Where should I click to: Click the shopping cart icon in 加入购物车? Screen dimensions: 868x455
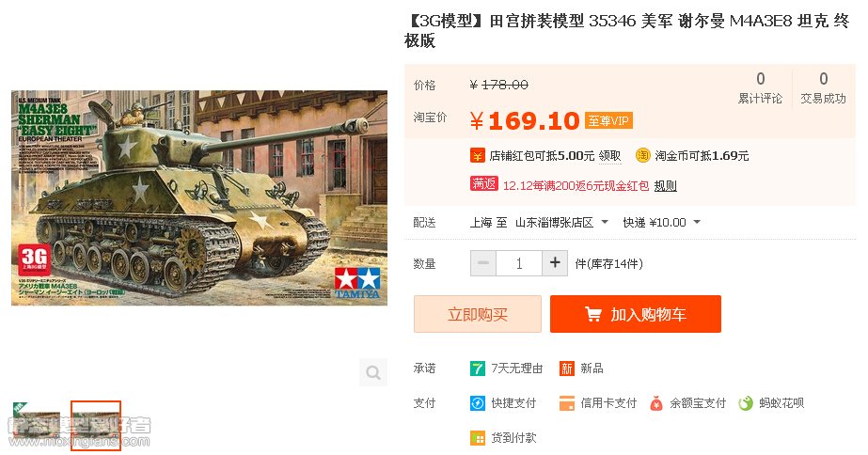click(592, 314)
